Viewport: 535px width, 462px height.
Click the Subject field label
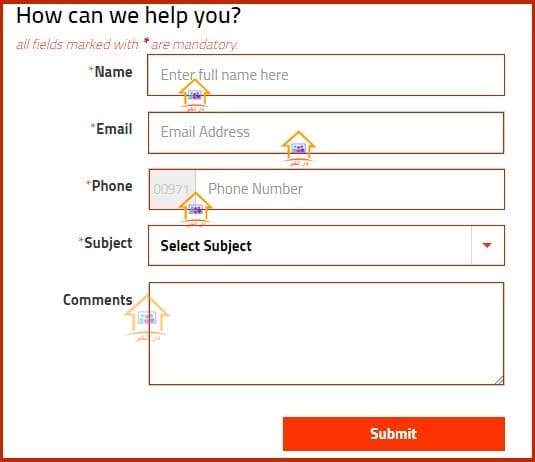point(108,243)
